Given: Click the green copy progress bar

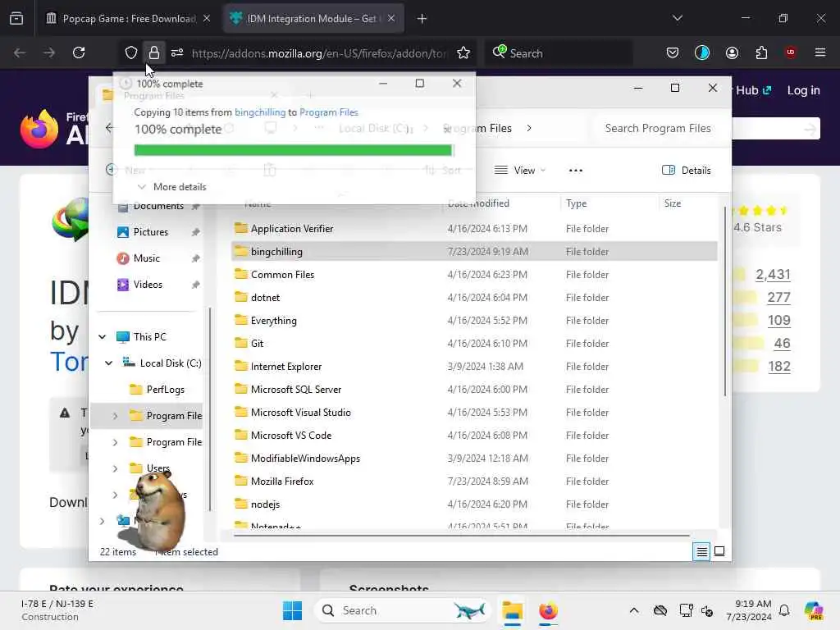Looking at the screenshot, I should click(294, 151).
